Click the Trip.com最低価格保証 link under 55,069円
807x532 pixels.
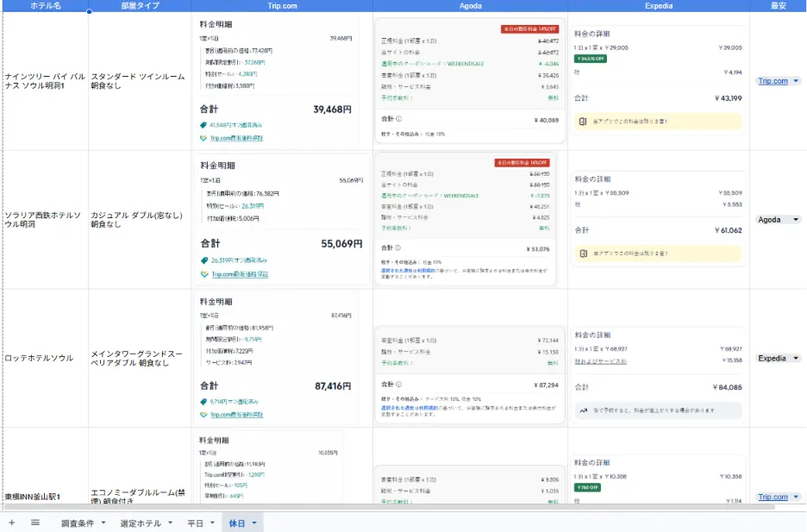tap(240, 274)
